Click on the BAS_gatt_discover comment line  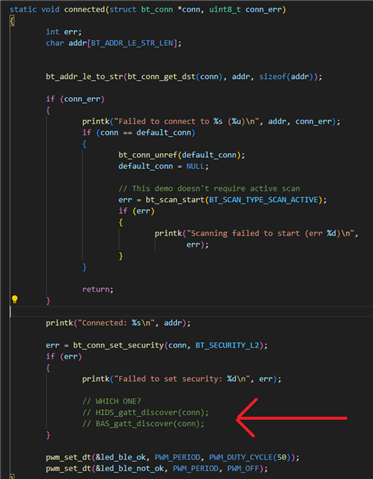(143, 424)
